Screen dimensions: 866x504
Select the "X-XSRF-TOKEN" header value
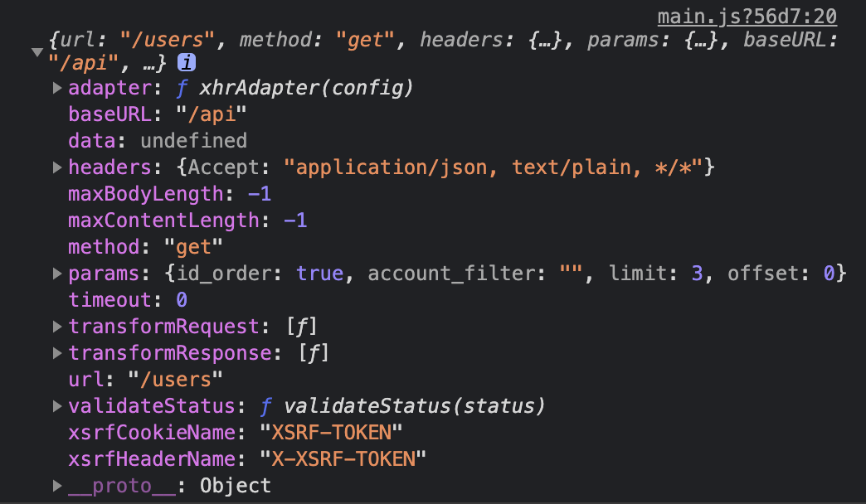click(x=343, y=458)
